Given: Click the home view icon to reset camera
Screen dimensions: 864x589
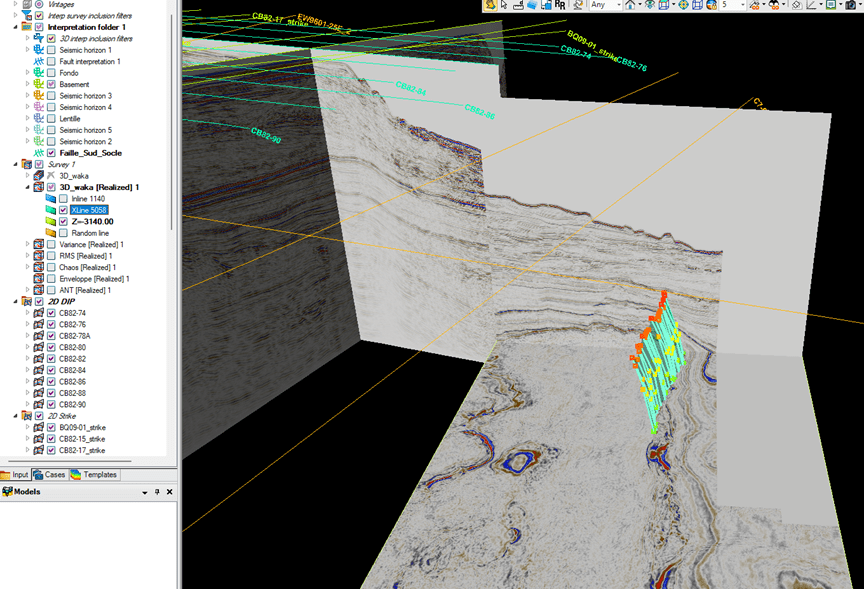Looking at the screenshot, I should point(630,6).
